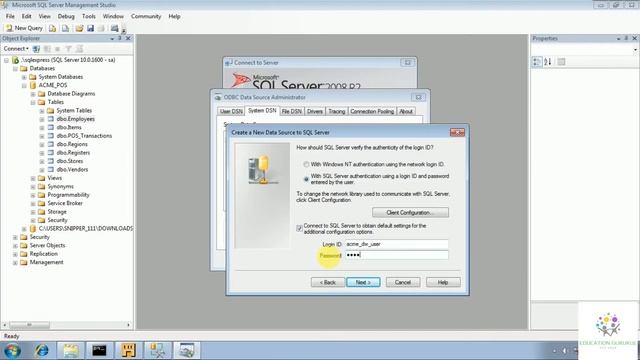The height and width of the screenshot is (360, 640).
Task: Select the dbo.Regions table icon
Action: (51, 144)
